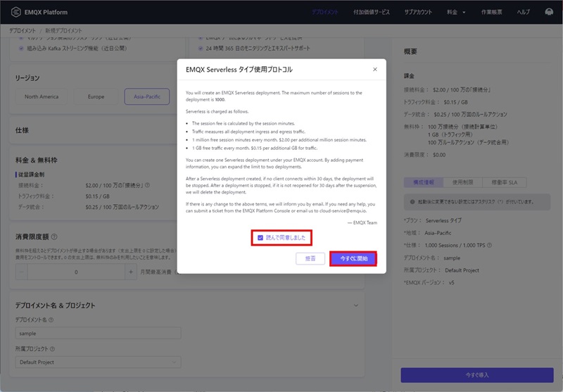
Task: Click the EMQX Platform logo icon
Action: (15, 12)
